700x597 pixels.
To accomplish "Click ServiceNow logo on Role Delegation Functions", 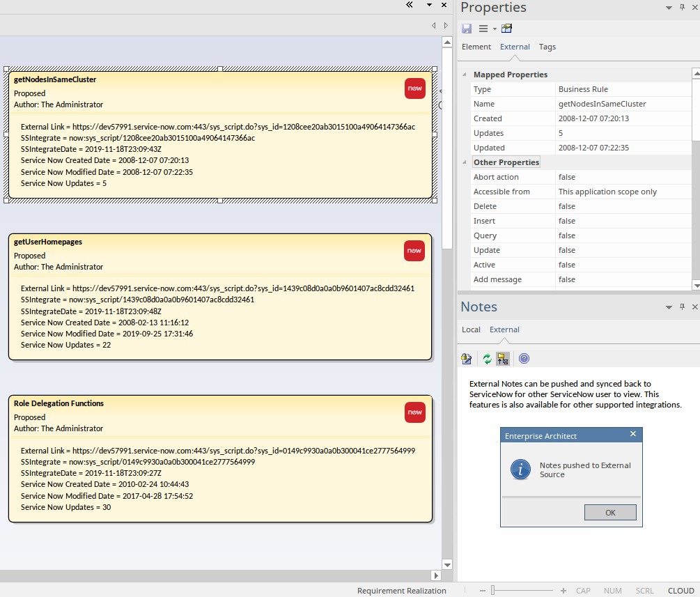I will pyautogui.click(x=414, y=412).
